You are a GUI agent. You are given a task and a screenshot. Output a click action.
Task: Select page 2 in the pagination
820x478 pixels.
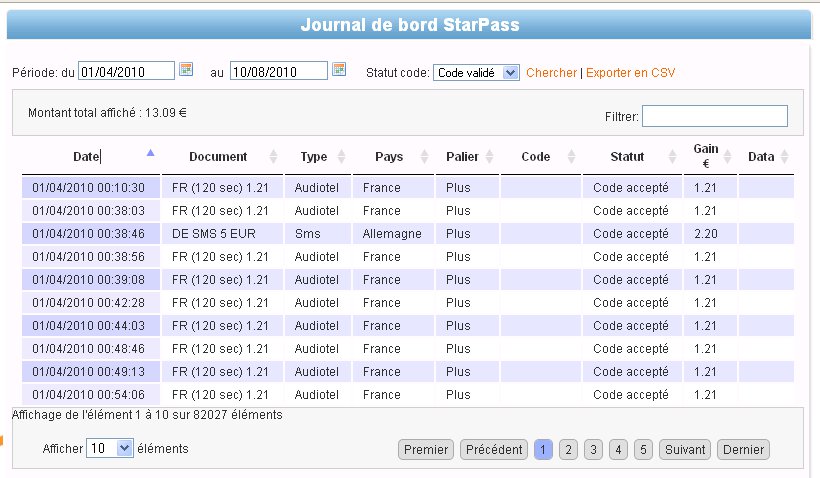(568, 449)
